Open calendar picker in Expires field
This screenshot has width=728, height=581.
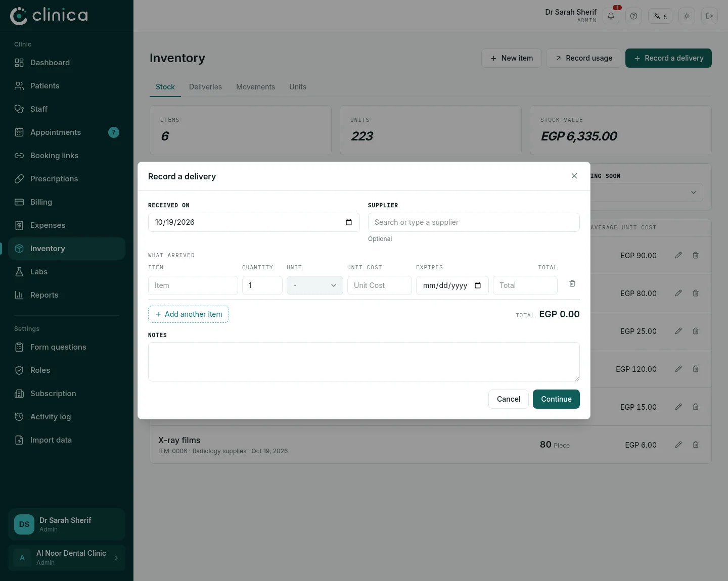pos(478,285)
